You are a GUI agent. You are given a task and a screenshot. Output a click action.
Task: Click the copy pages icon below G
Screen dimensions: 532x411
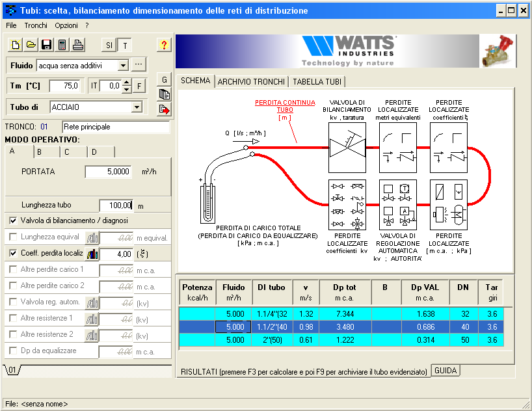tap(164, 94)
